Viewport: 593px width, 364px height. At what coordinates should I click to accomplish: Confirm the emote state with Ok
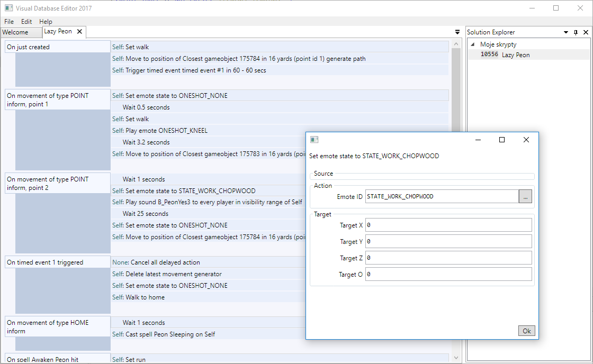(526, 330)
